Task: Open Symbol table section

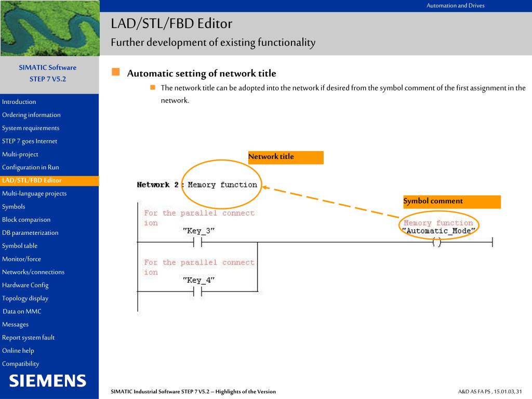Action: (20, 246)
